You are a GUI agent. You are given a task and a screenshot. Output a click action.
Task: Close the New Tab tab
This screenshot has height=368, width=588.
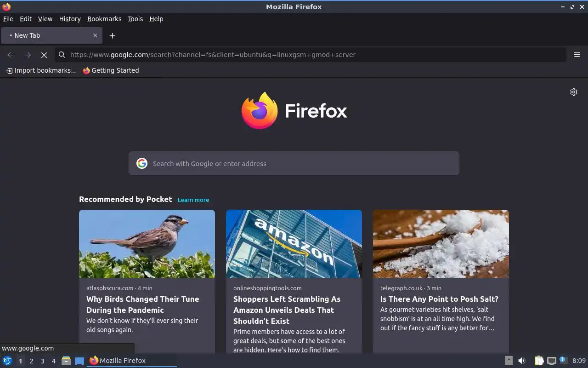[x=95, y=35]
